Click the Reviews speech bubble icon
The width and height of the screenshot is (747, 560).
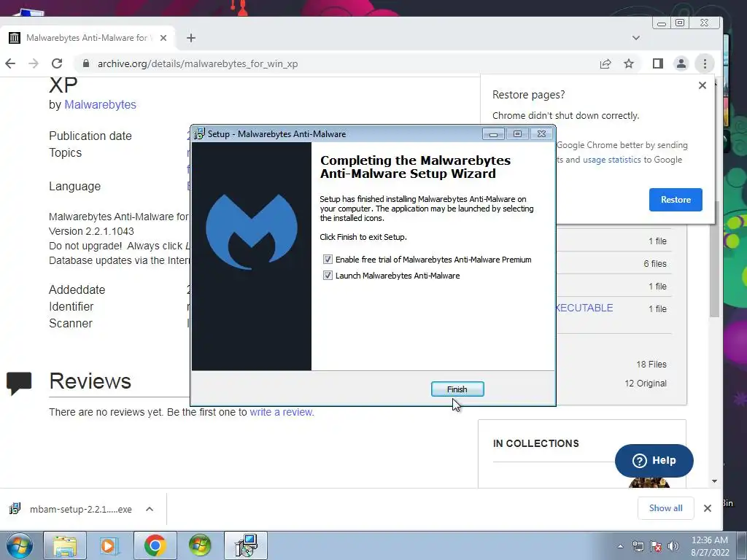(19, 383)
